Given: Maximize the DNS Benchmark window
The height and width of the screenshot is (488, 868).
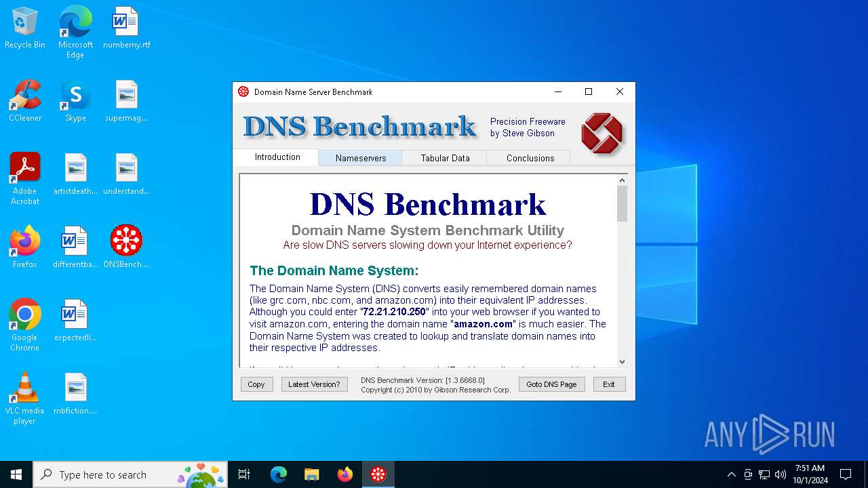Looking at the screenshot, I should tap(589, 91).
